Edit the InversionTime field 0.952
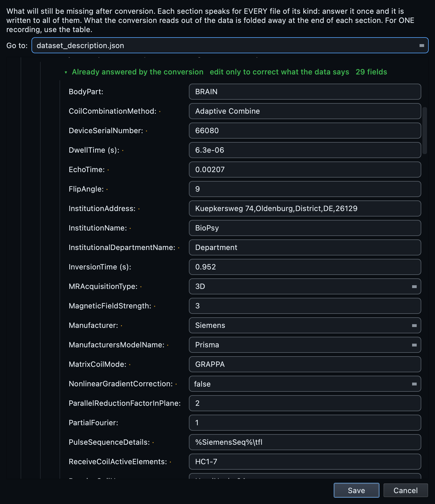 [305, 267]
